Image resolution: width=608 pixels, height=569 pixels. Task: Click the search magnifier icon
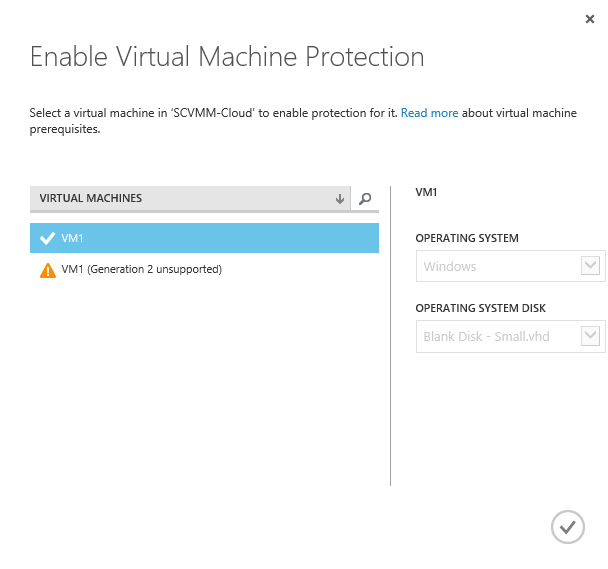click(x=365, y=199)
